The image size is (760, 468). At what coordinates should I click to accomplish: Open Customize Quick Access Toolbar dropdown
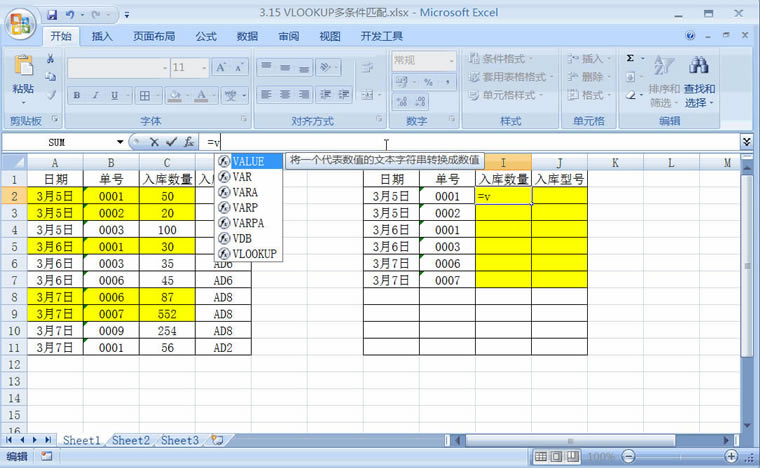[127, 16]
